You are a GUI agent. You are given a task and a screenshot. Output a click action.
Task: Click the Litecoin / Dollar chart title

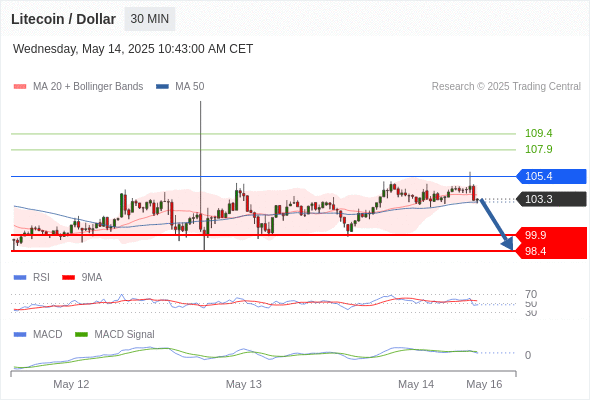pos(63,19)
